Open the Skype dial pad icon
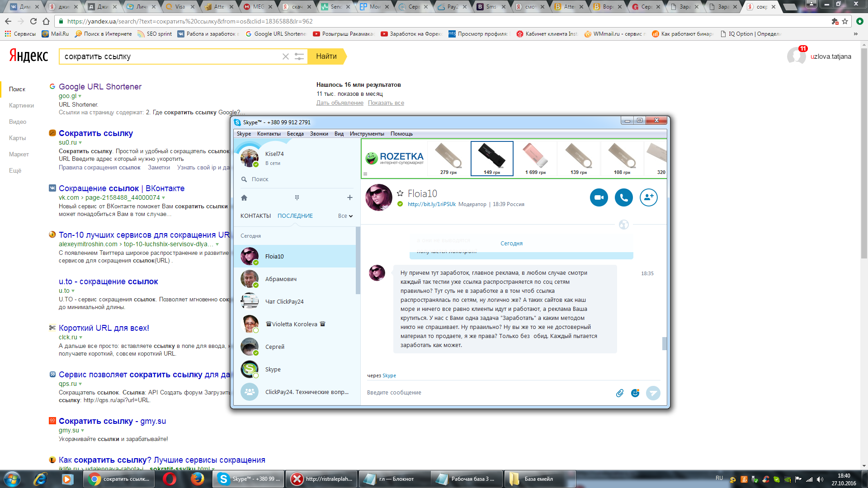868x488 pixels. (297, 197)
